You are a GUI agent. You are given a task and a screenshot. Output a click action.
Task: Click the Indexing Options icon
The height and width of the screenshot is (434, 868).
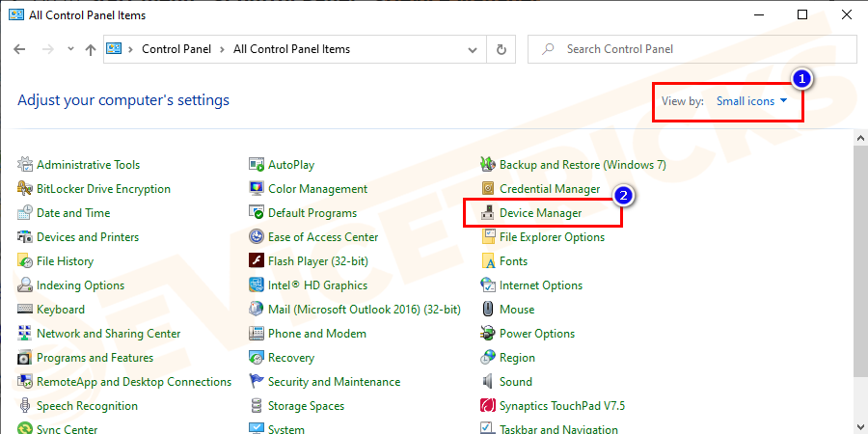click(x=25, y=285)
